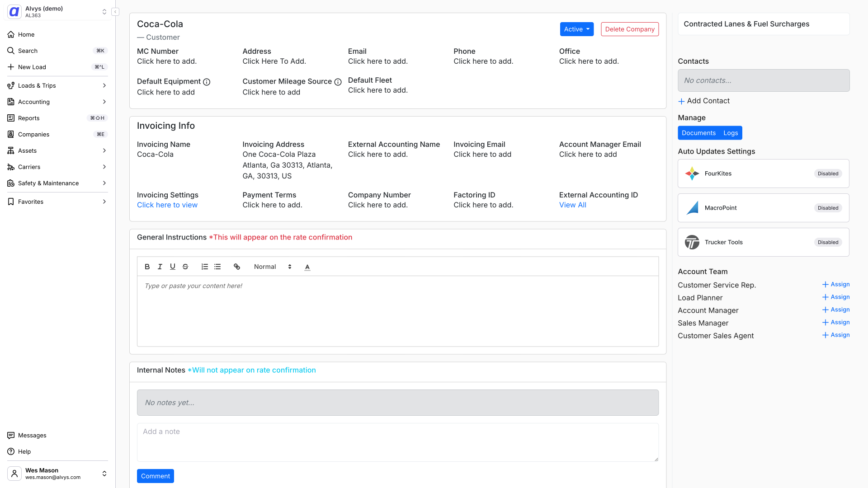Expand the Carriers menu
Screen dimensions: 868x488
tap(57, 167)
